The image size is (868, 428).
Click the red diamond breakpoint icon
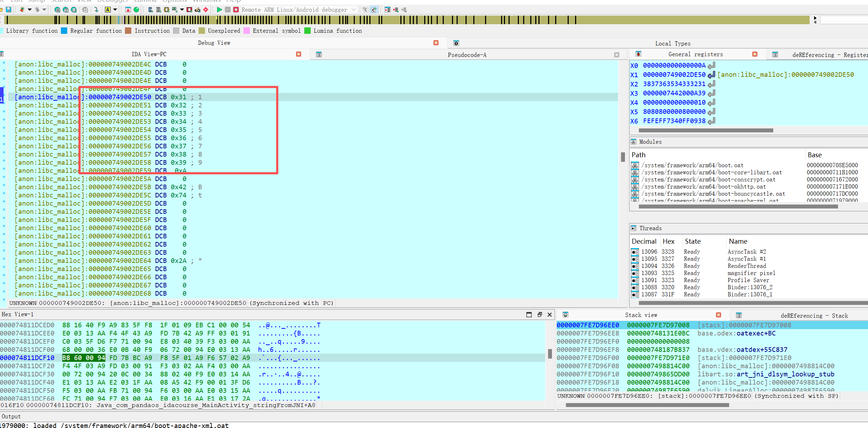[206, 10]
